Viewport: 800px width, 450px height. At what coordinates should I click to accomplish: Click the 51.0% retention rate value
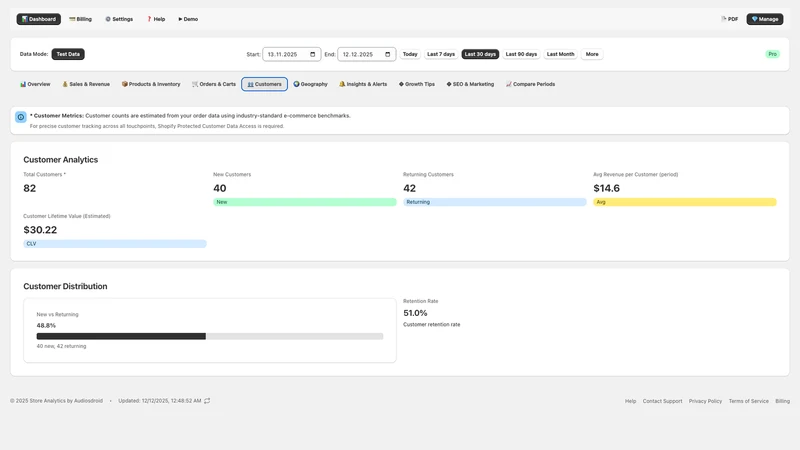(415, 313)
